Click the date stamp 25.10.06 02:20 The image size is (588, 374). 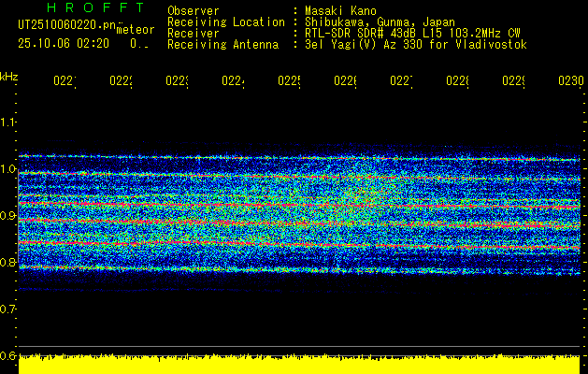point(64,44)
